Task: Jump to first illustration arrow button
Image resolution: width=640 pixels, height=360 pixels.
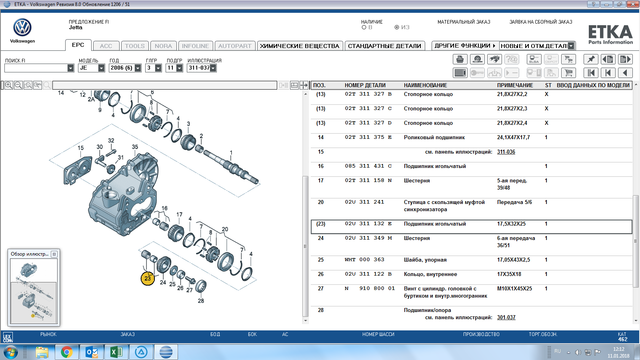Action: tap(591, 73)
